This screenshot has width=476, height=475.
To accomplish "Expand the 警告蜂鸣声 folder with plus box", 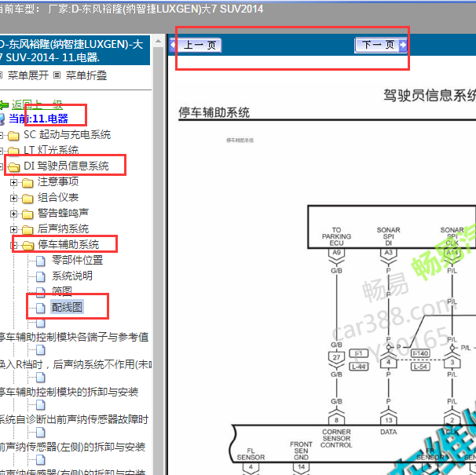I will point(13,214).
